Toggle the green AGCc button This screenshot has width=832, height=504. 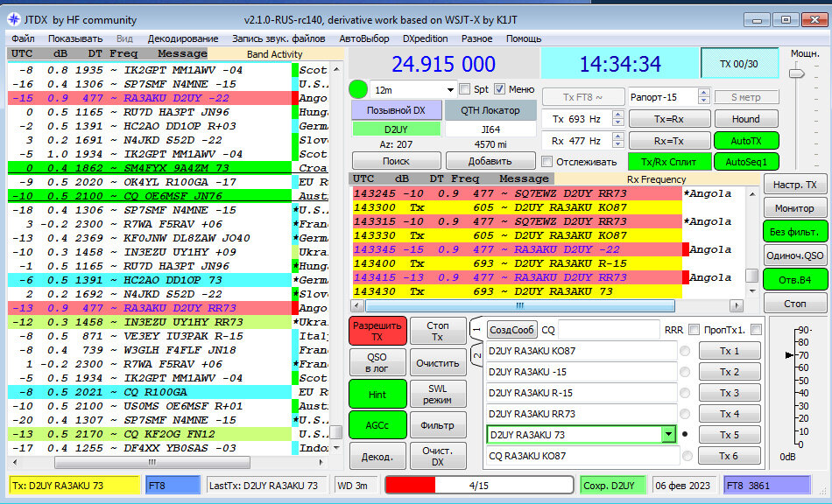377,425
